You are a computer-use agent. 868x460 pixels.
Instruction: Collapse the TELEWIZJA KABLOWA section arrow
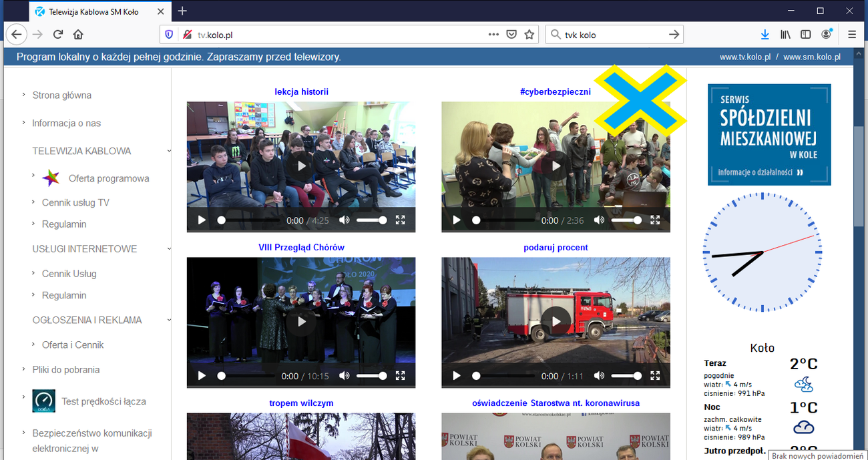[x=169, y=152]
